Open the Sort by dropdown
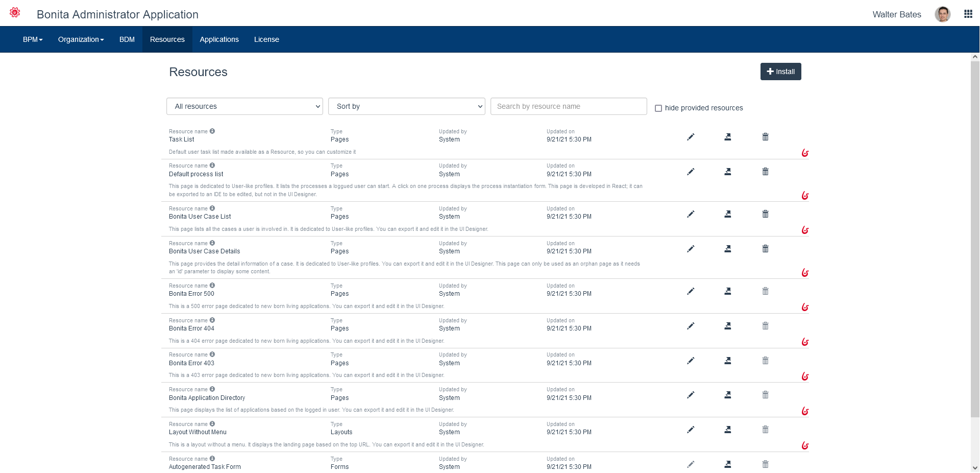The width and height of the screenshot is (980, 473). [406, 106]
